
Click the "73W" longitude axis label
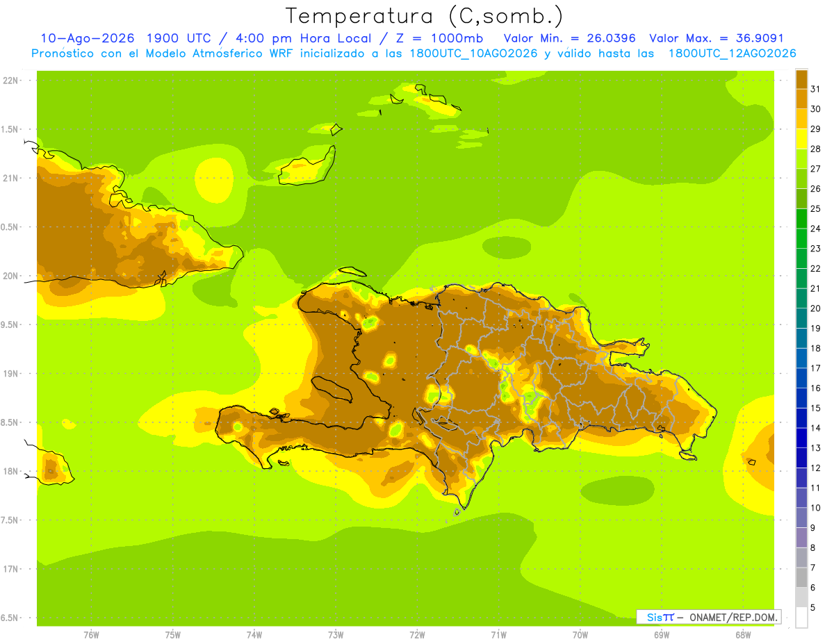pos(336,635)
